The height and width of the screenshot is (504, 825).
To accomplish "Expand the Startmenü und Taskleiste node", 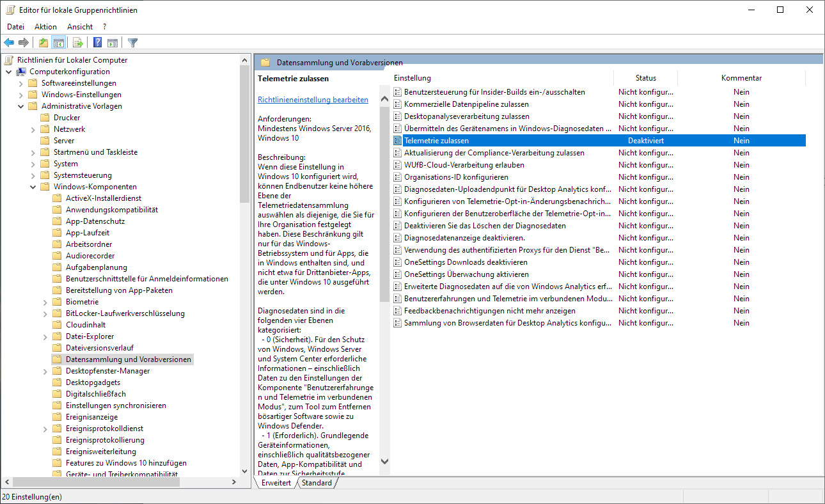I will click(x=33, y=152).
